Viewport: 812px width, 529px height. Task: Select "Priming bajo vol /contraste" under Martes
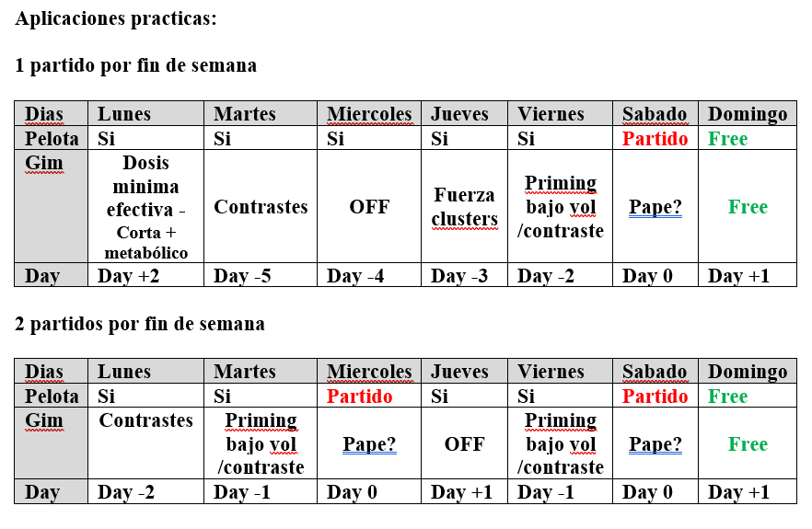(261, 443)
